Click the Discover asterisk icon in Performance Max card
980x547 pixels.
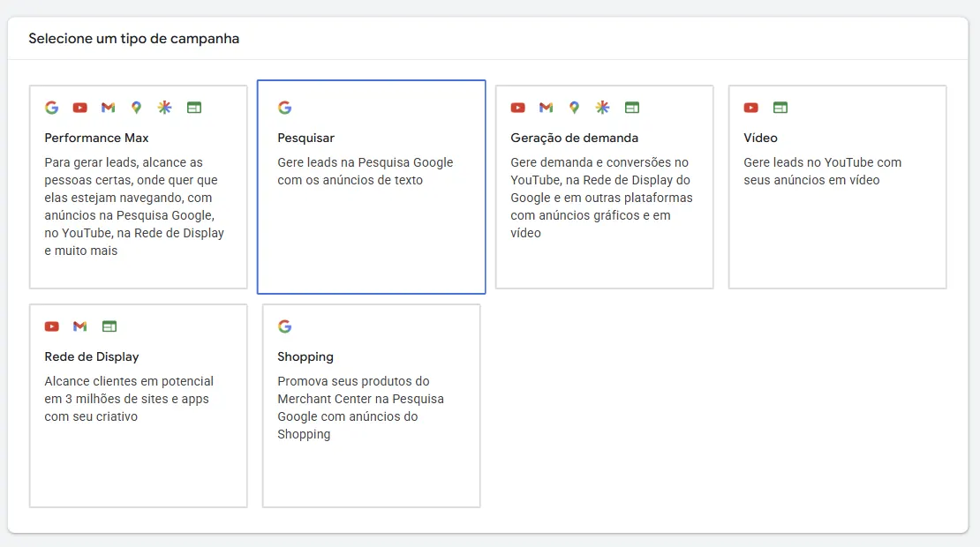point(164,108)
